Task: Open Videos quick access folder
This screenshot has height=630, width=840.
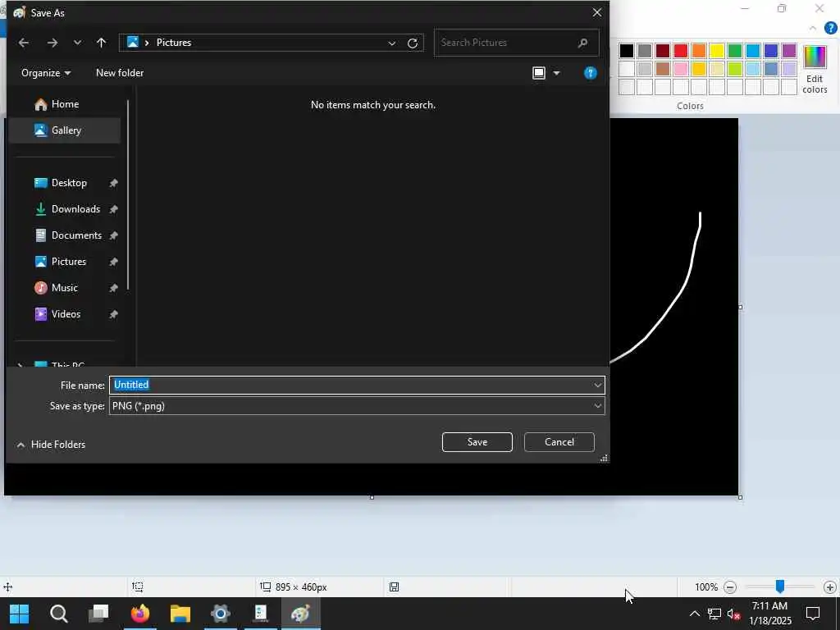Action: click(66, 314)
